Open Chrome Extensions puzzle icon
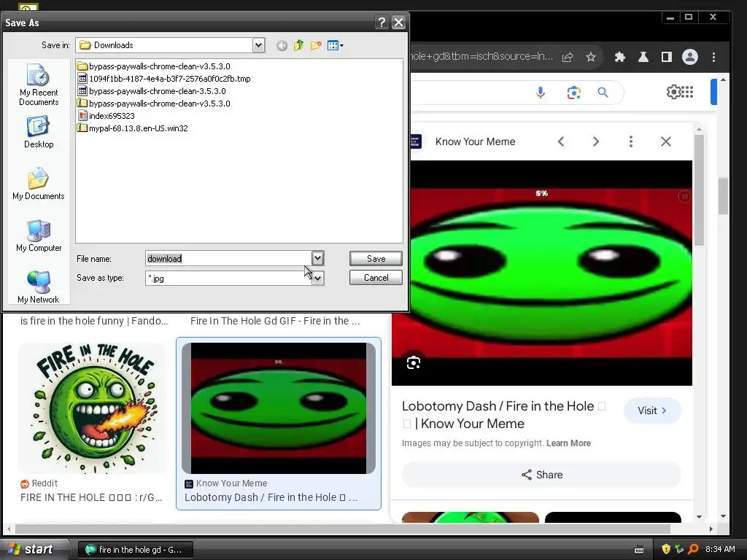 coord(620,57)
